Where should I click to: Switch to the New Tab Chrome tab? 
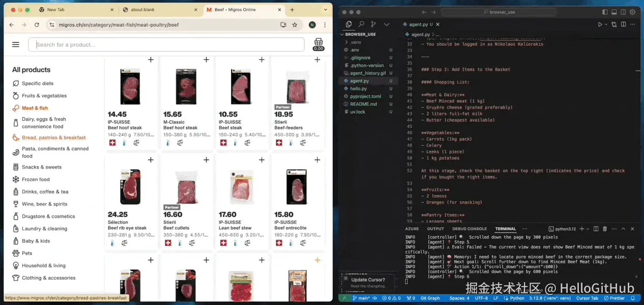[x=76, y=10]
